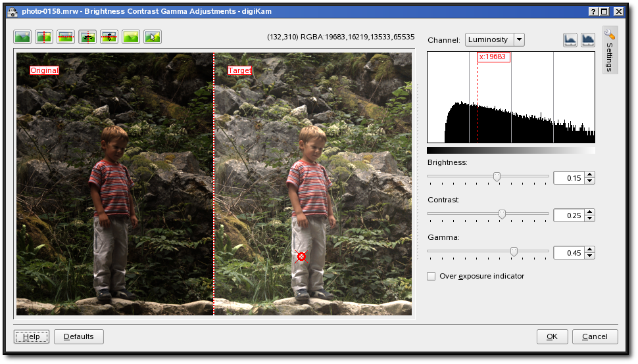Click the histogram graph area
638x364 pixels.
pyautogui.click(x=511, y=97)
